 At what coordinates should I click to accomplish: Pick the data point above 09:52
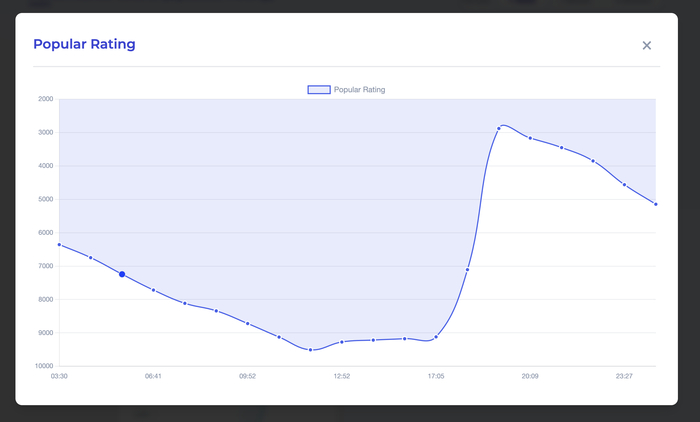click(247, 323)
